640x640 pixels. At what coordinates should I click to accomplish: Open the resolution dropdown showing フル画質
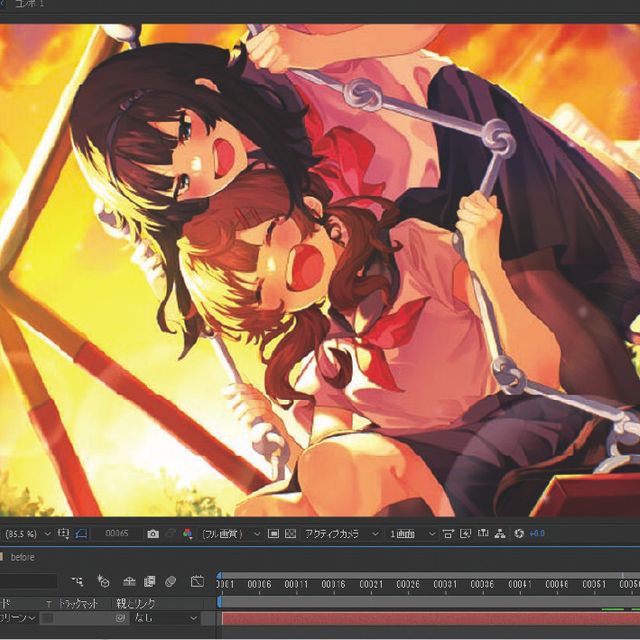pyautogui.click(x=231, y=533)
